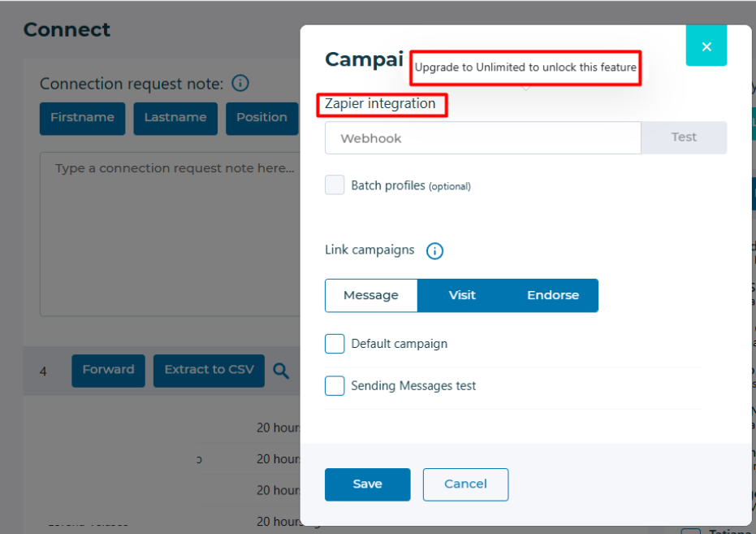Click the search magnifier icon

pyautogui.click(x=281, y=371)
